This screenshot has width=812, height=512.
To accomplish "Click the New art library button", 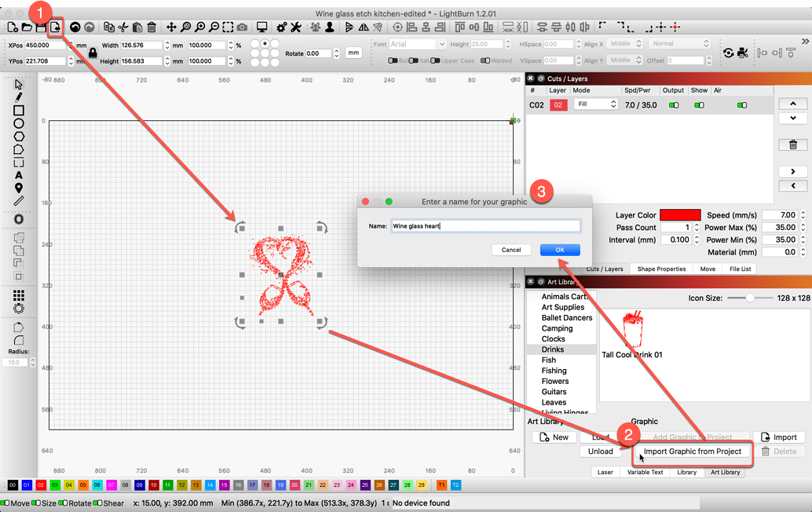I will point(554,437).
